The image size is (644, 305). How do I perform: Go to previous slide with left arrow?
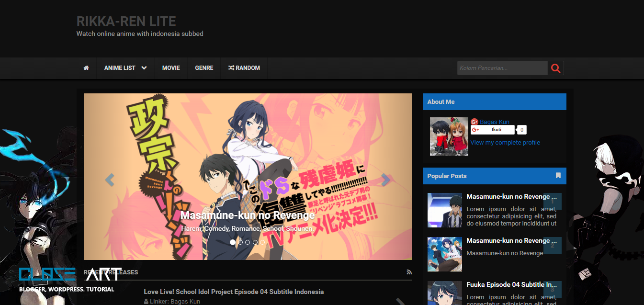point(109,180)
